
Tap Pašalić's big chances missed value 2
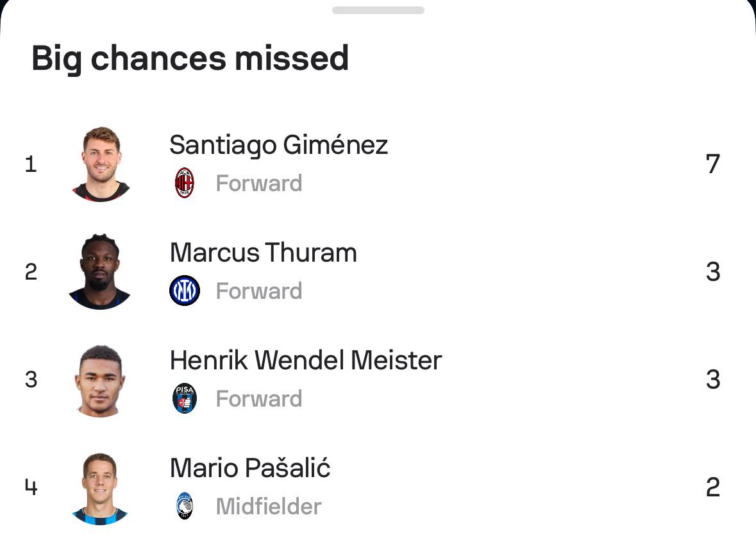713,488
